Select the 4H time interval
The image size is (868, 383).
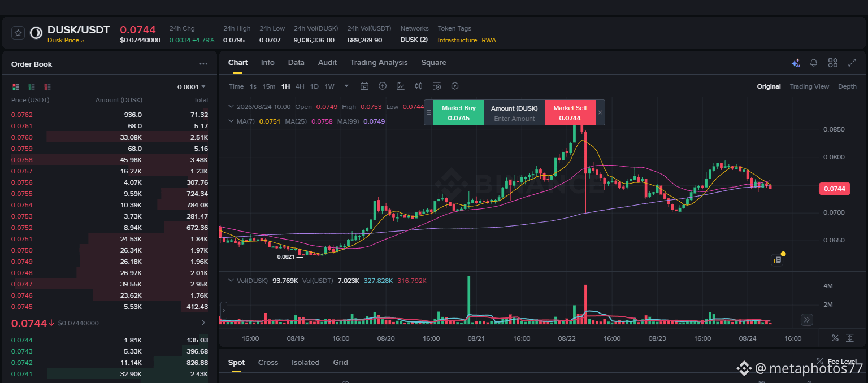300,86
